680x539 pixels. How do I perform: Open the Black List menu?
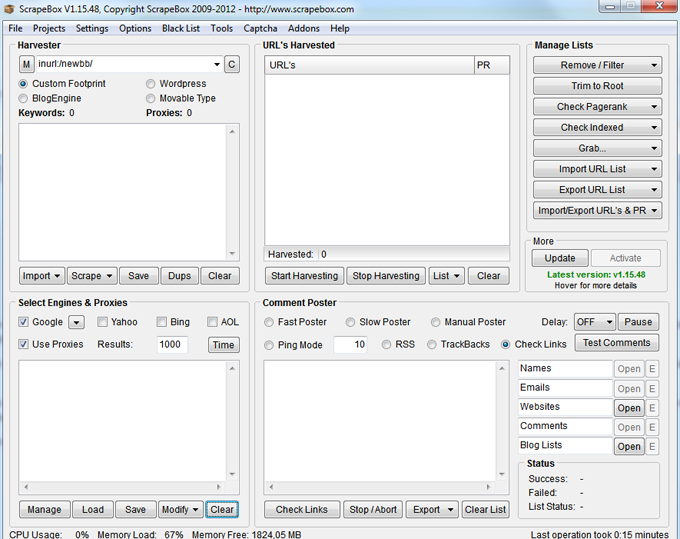[181, 29]
